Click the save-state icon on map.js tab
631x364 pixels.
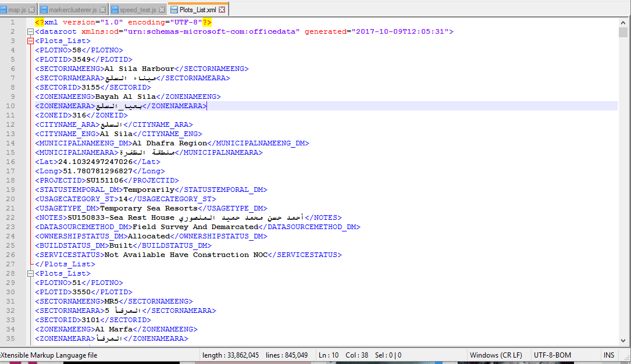[3, 10]
